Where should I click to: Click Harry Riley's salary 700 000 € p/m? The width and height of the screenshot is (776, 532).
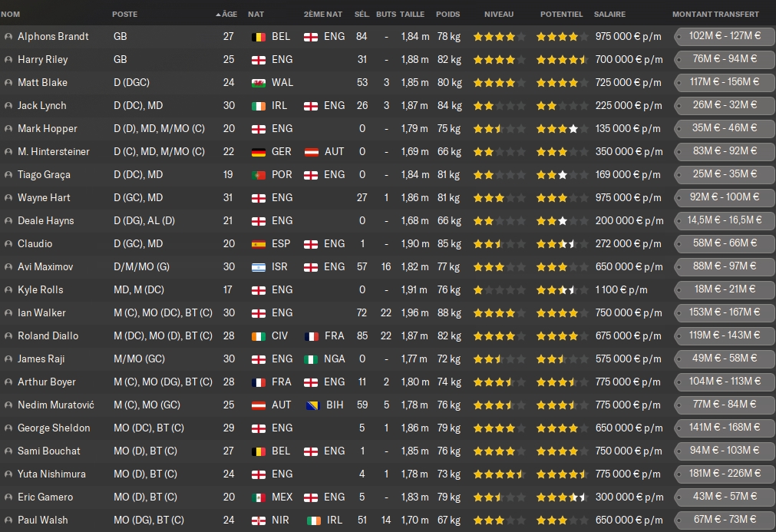(x=629, y=59)
